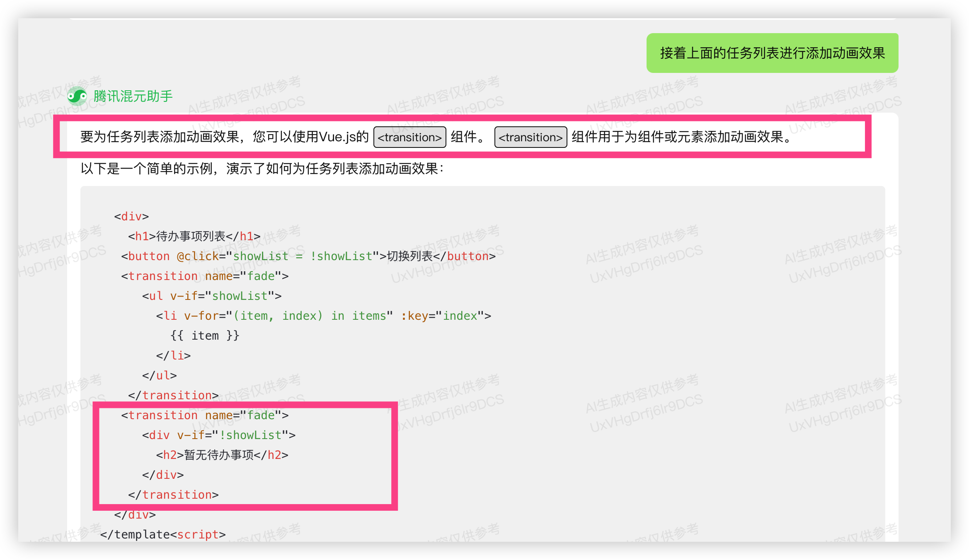Click the button @click showList code line

(308, 256)
